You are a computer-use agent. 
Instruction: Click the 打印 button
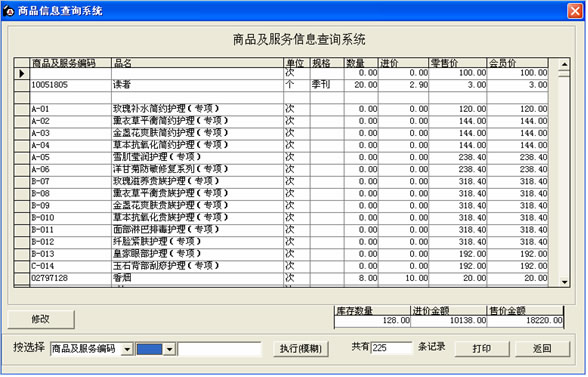pyautogui.click(x=482, y=349)
